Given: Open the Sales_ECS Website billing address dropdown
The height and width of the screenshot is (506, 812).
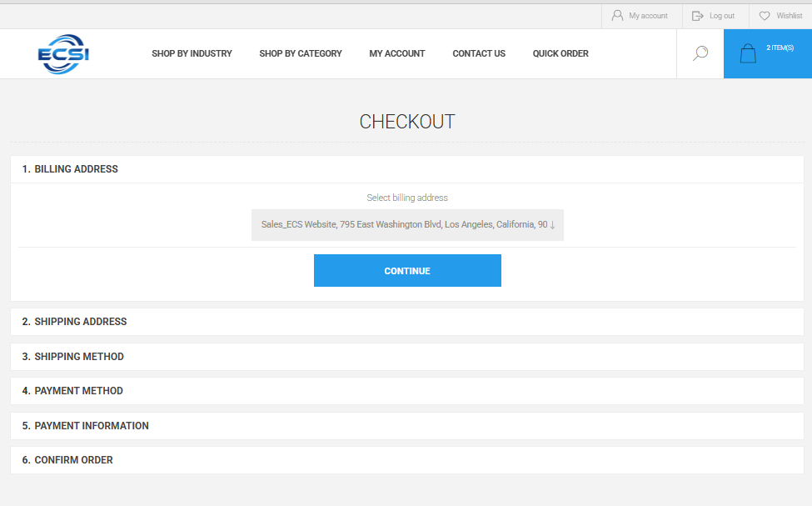Looking at the screenshot, I should (x=407, y=224).
